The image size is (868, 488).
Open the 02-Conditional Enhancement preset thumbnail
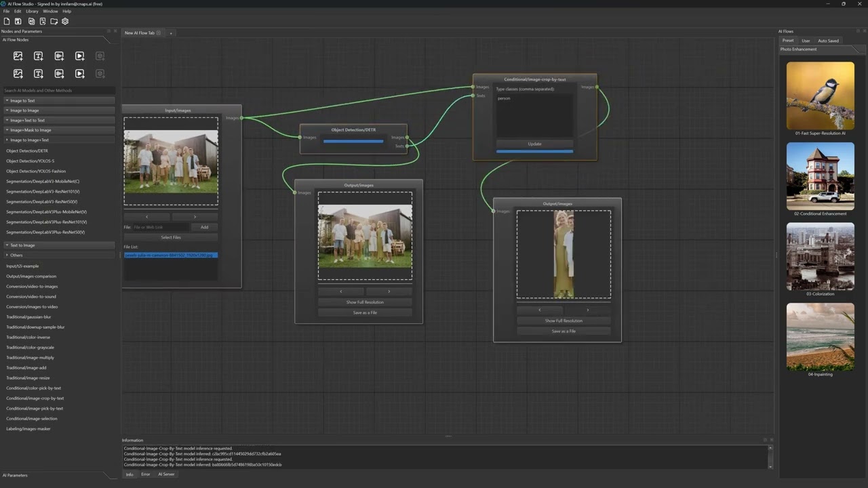pyautogui.click(x=821, y=176)
